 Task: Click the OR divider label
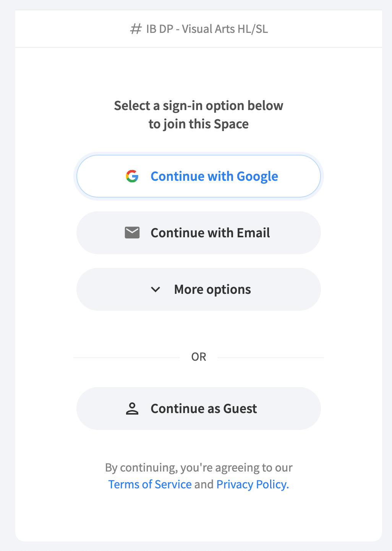[199, 357]
